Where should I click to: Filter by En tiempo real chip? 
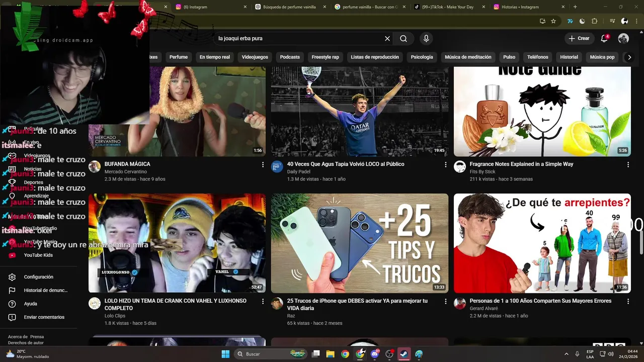click(x=215, y=57)
